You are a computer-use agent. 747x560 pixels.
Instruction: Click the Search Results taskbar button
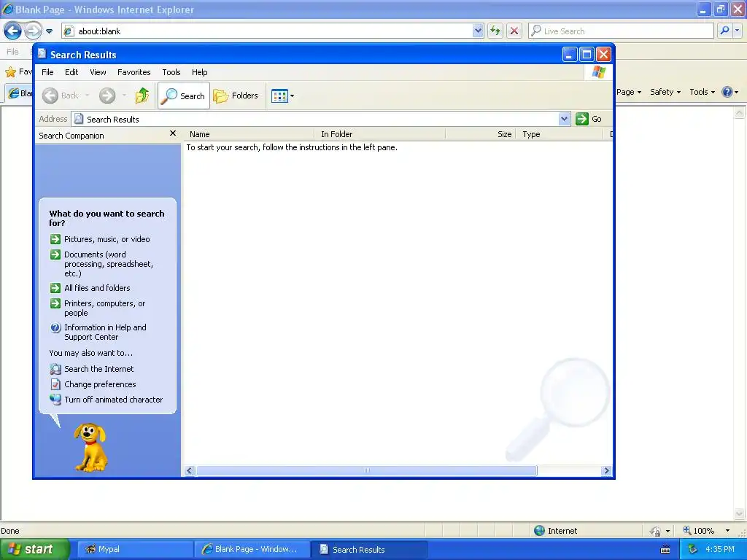[x=368, y=549]
